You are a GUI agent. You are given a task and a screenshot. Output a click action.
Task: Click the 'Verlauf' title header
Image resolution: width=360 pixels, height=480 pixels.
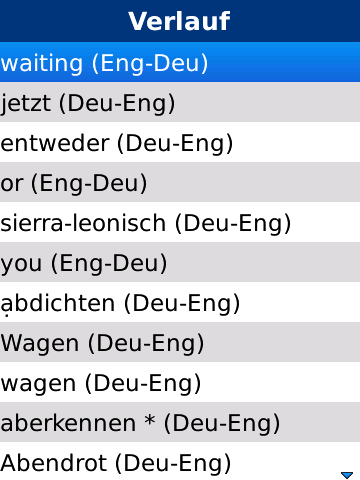click(x=180, y=21)
